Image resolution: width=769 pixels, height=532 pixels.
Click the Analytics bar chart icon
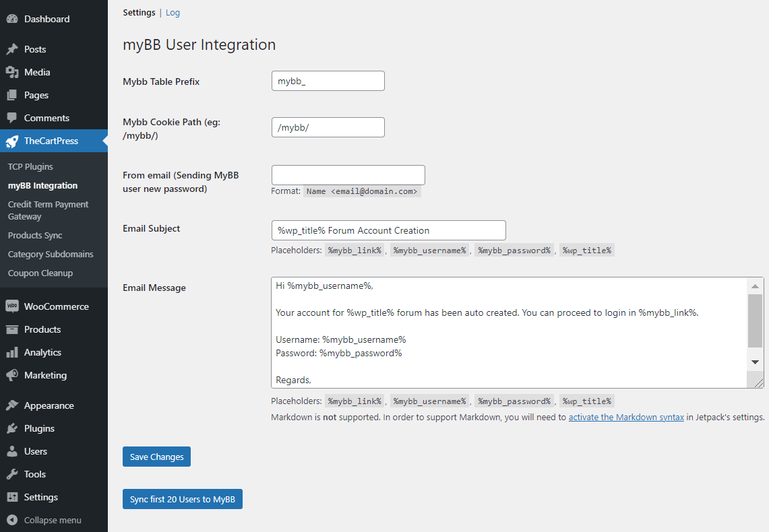coord(12,352)
